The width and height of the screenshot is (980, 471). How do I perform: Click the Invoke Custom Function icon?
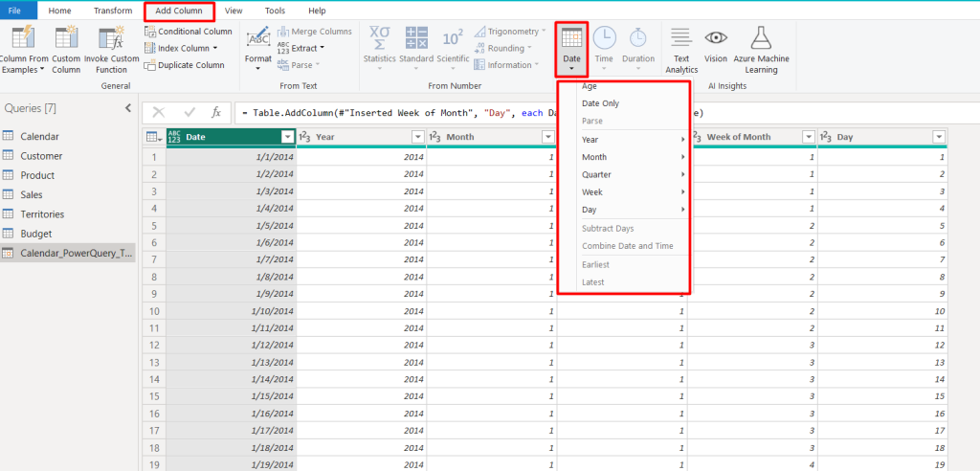[x=111, y=38]
